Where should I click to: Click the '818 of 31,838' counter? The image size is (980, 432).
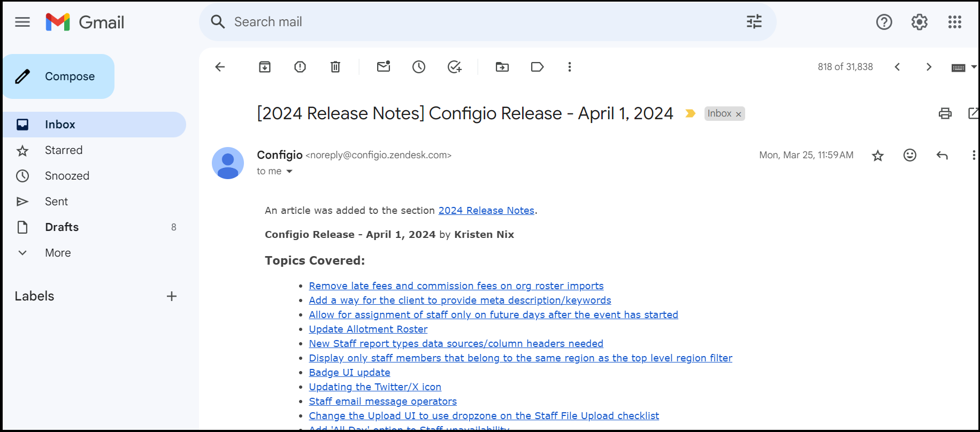[x=845, y=67]
